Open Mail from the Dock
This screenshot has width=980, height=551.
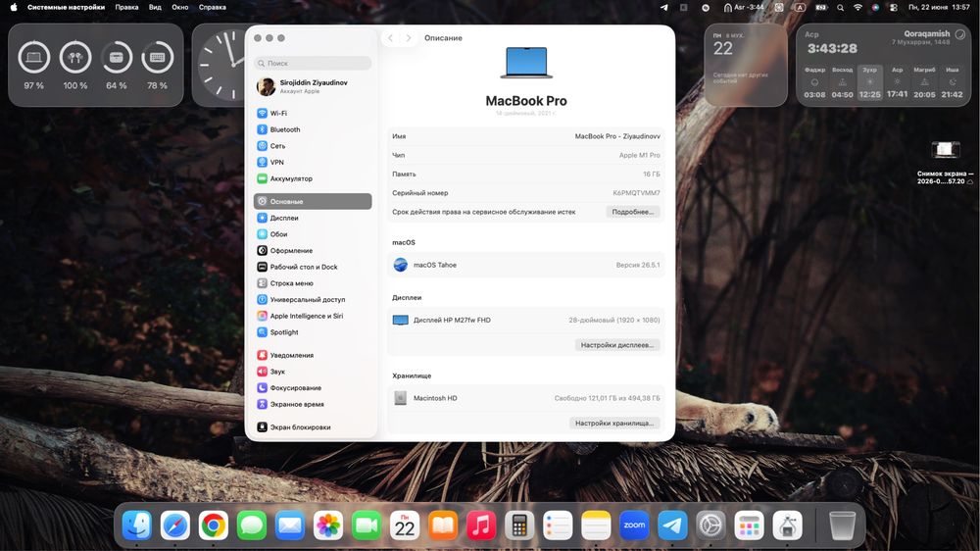coord(290,526)
